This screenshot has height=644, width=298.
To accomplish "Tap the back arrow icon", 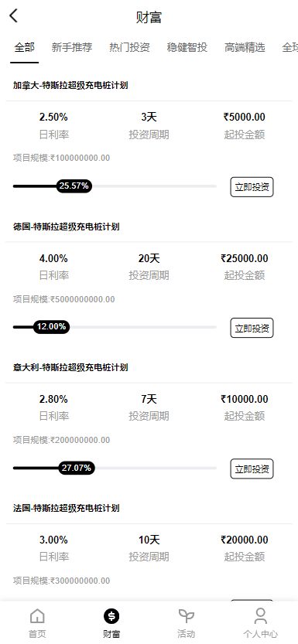I will pyautogui.click(x=14, y=16).
